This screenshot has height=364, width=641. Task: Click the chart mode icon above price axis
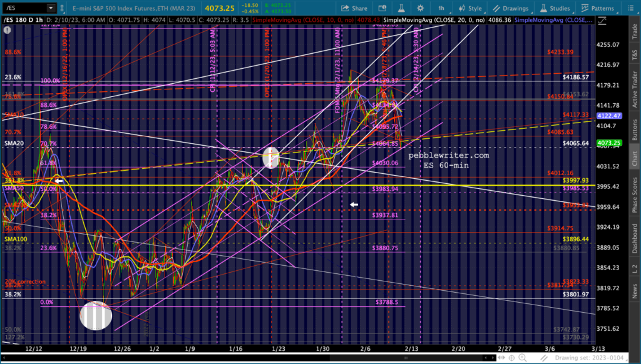click(x=602, y=21)
